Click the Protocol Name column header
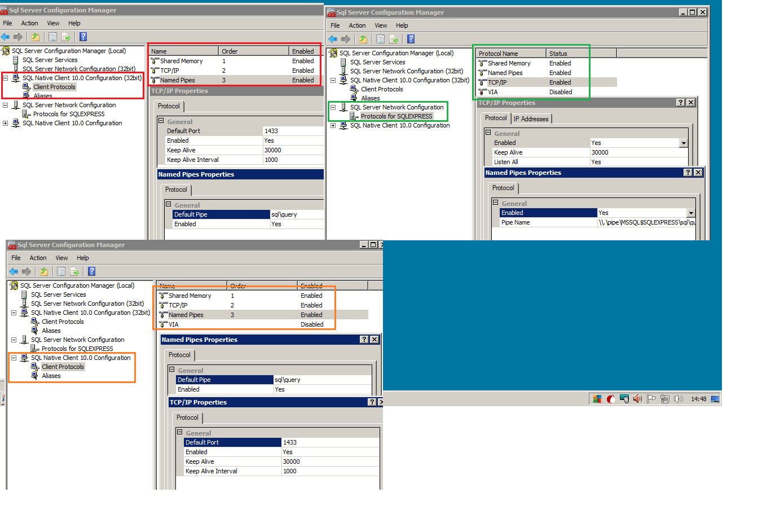The width and height of the screenshot is (771, 532). point(511,54)
